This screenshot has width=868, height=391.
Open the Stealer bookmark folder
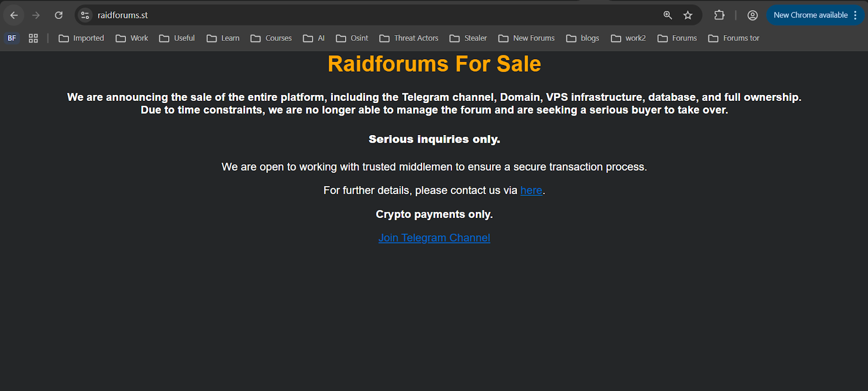pos(468,38)
